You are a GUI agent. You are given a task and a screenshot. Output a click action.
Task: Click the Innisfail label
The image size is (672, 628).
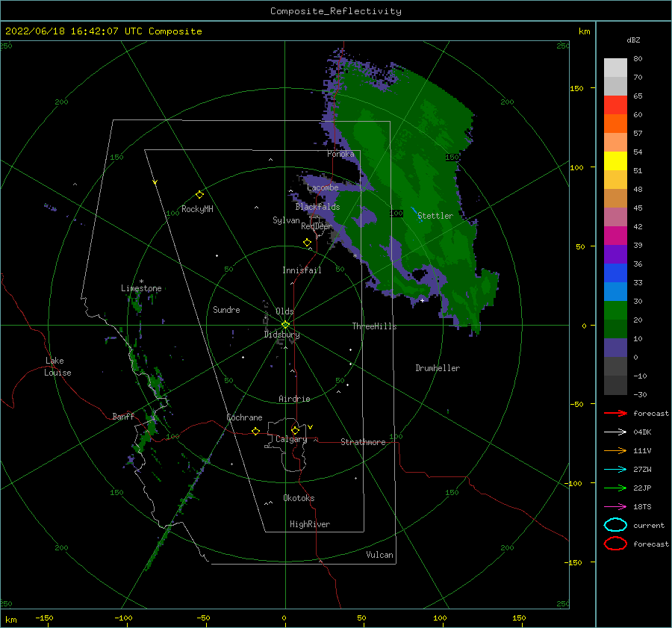pos(302,270)
